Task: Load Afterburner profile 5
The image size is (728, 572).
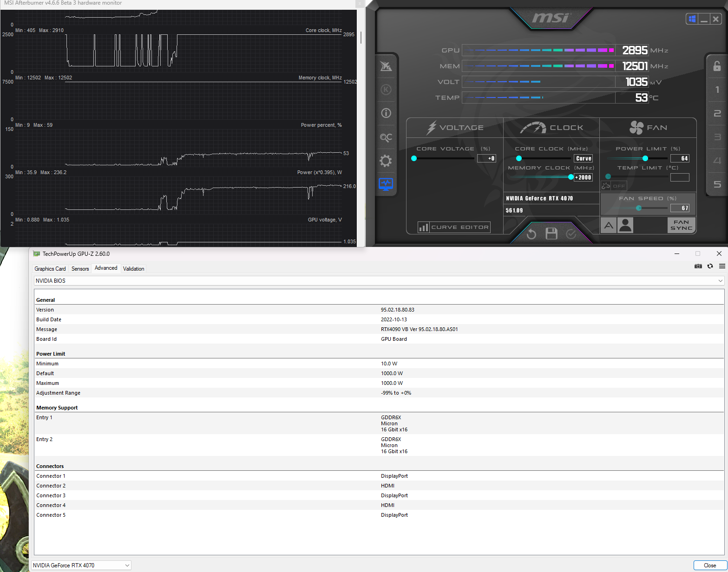Action: [717, 184]
